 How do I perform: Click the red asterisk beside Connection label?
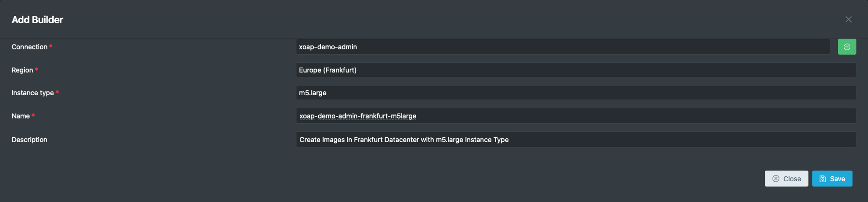[51, 46]
